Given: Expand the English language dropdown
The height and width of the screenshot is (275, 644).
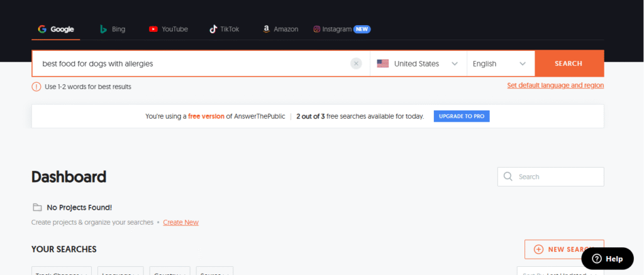Looking at the screenshot, I should (x=499, y=63).
